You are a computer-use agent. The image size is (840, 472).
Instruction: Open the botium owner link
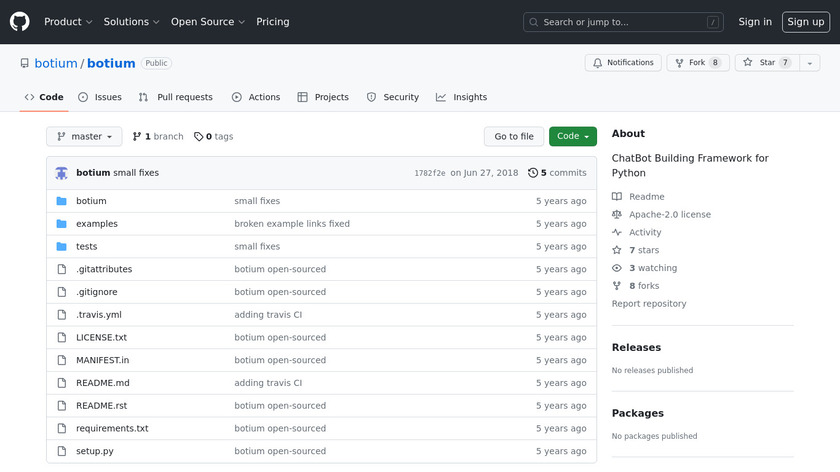pos(56,63)
